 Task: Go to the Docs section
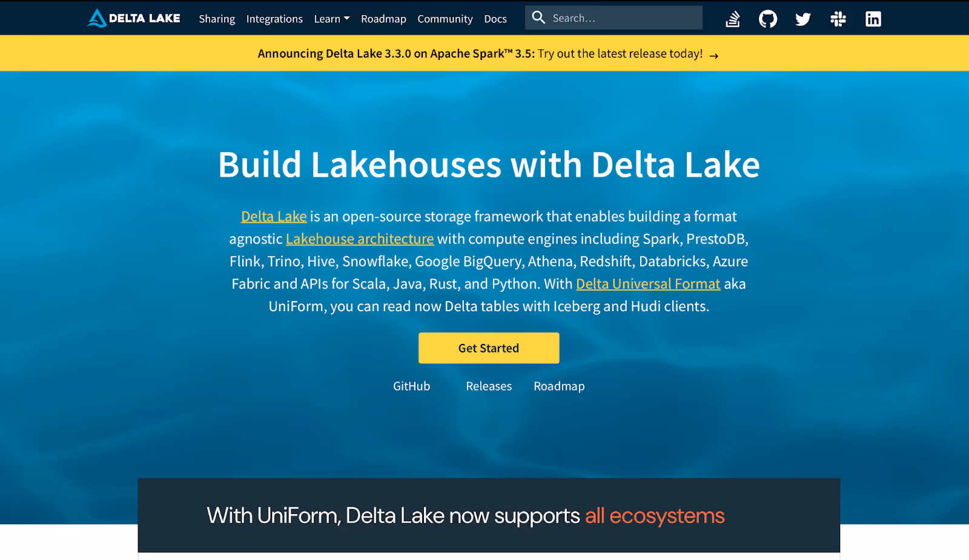tap(495, 19)
